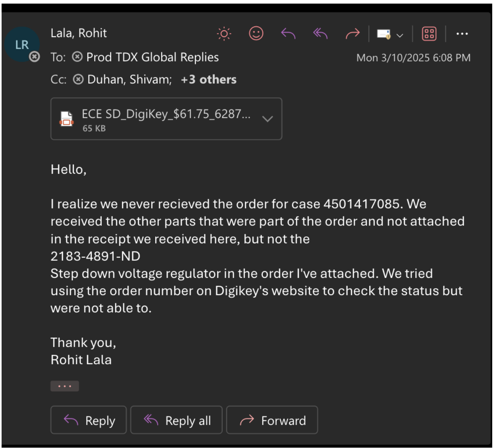
Task: Click the LR sender avatar
Action: pos(22,45)
